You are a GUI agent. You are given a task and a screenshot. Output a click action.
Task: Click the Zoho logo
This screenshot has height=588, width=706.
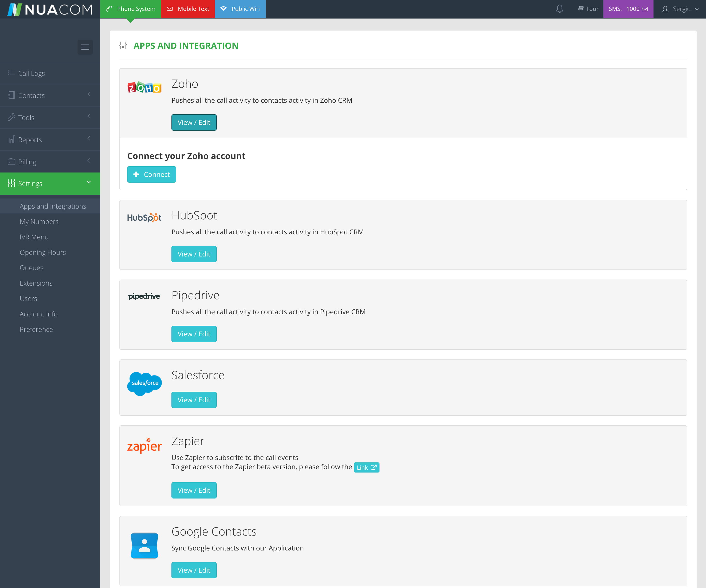pos(144,87)
